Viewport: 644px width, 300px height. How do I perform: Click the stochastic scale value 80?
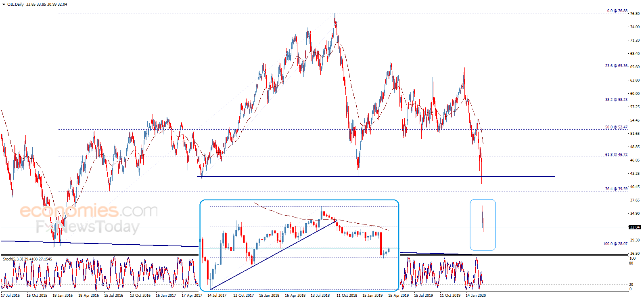click(631, 263)
